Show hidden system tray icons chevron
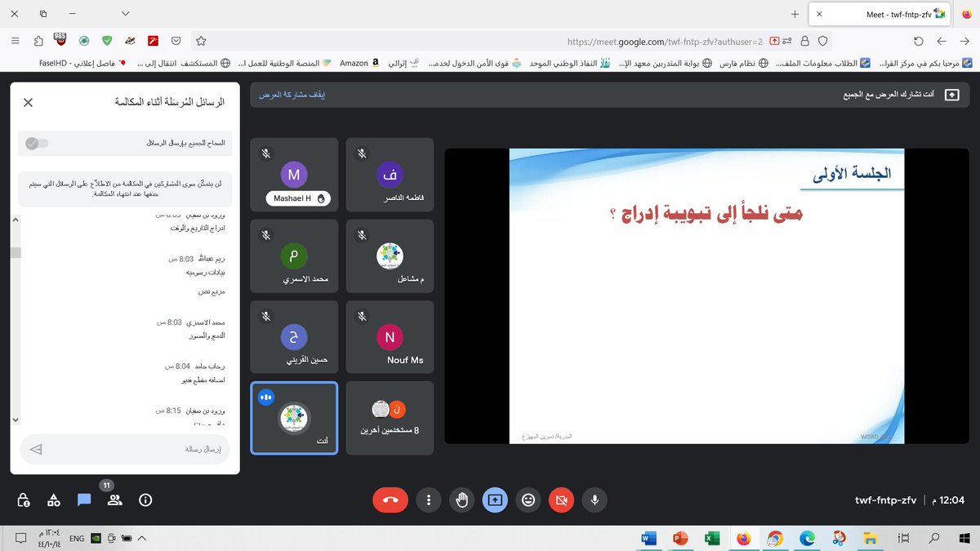This screenshot has height=551, width=980. [141, 538]
